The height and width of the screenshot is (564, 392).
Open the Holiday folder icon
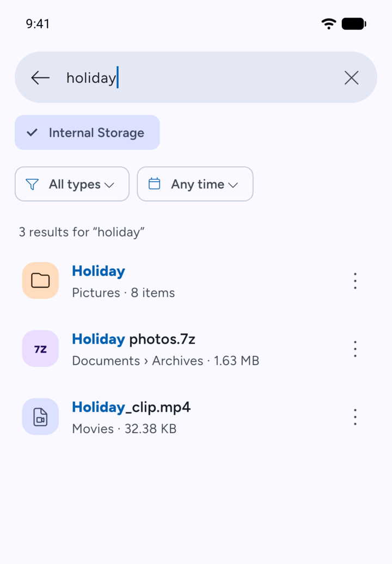pyautogui.click(x=40, y=281)
